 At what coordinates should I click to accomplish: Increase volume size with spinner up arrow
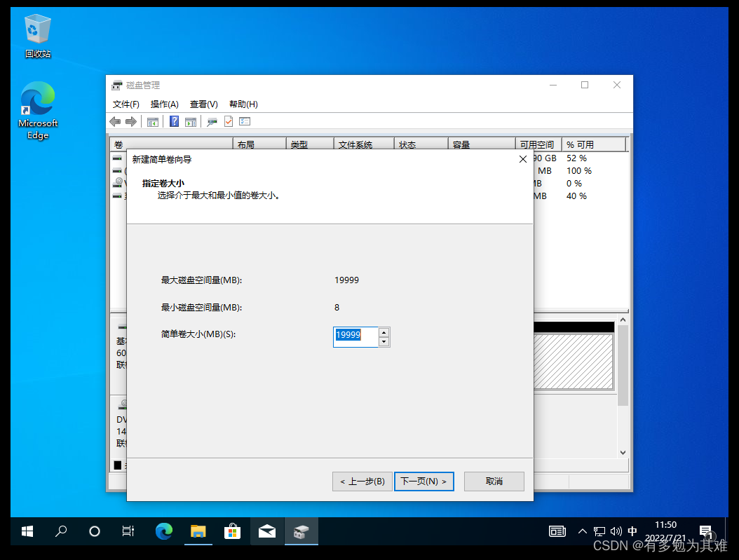tap(384, 332)
